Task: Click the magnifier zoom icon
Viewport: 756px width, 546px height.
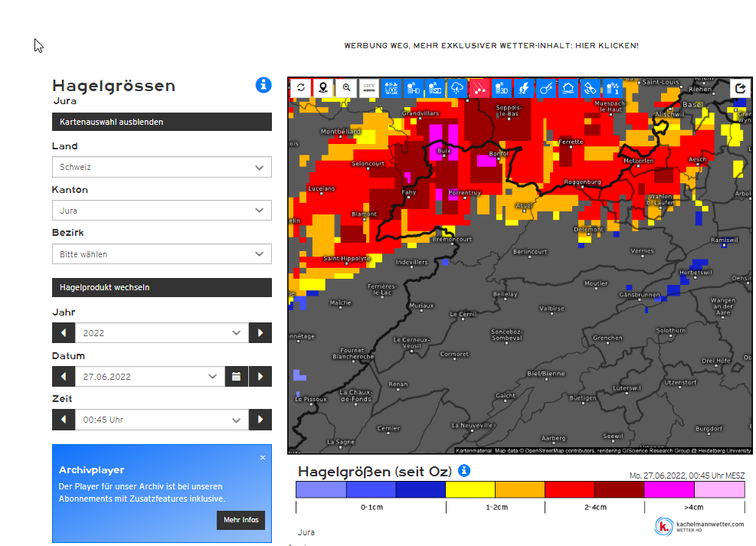Action: pos(346,88)
